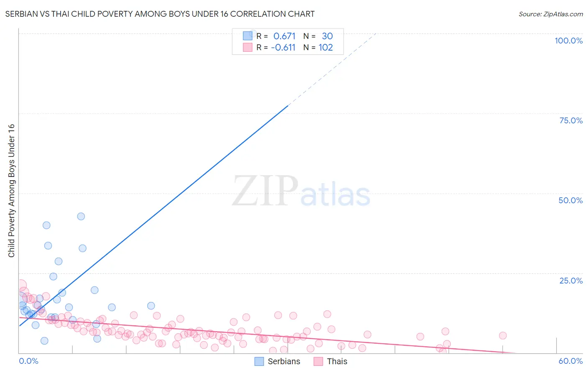Click the 100.0% y-axis label
The image size is (588, 373).
click(569, 41)
